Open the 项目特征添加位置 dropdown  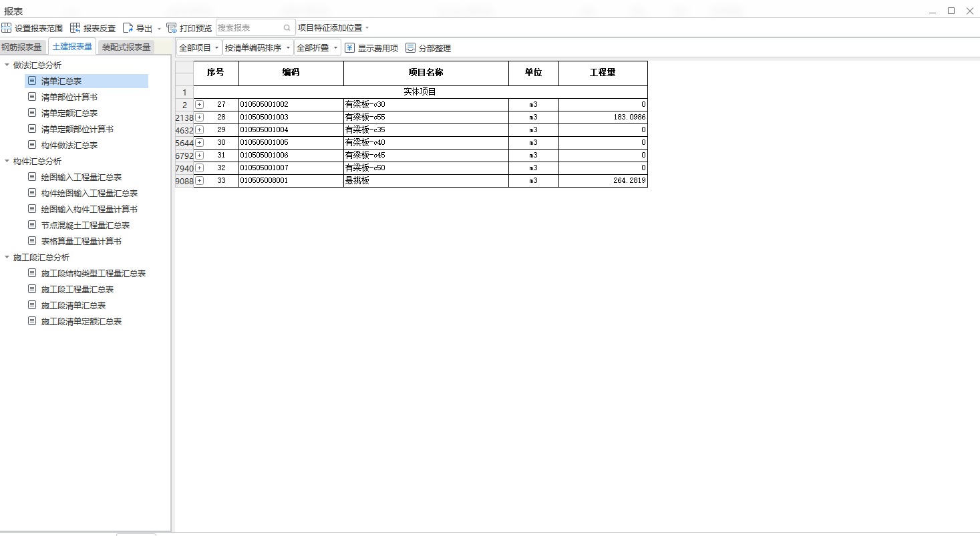[x=333, y=28]
